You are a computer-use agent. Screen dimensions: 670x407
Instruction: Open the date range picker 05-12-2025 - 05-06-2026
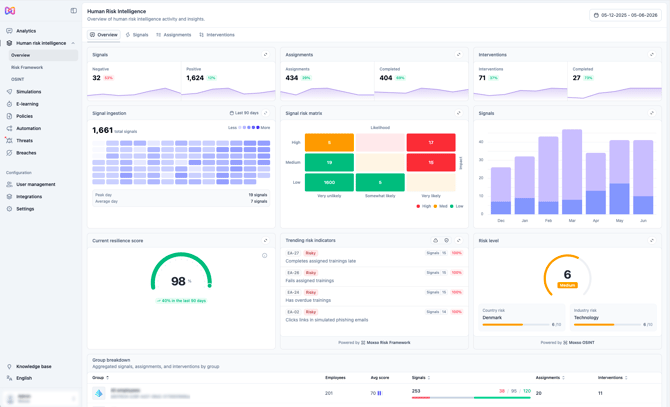click(626, 15)
